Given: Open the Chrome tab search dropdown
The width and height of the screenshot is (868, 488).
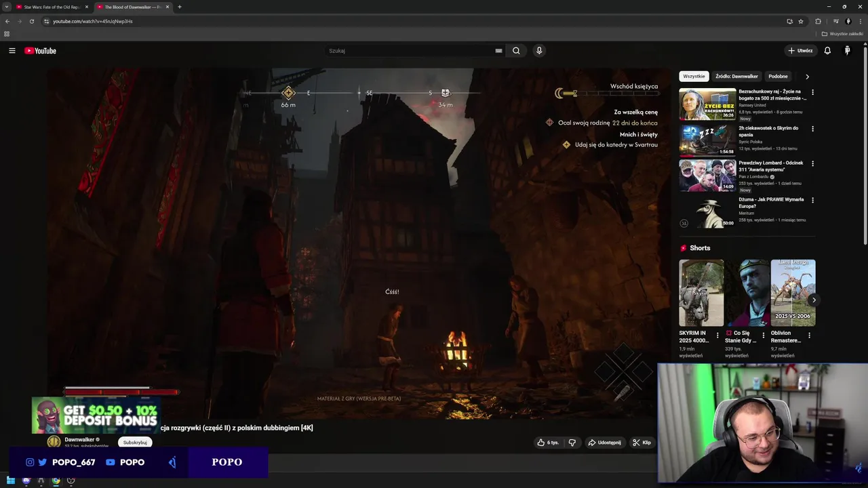Looking at the screenshot, I should coord(7,7).
